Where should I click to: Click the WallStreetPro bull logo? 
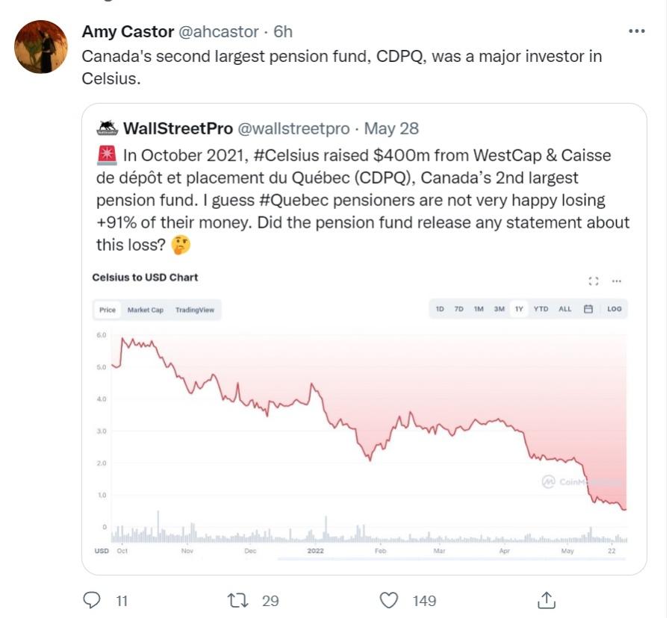(x=108, y=128)
